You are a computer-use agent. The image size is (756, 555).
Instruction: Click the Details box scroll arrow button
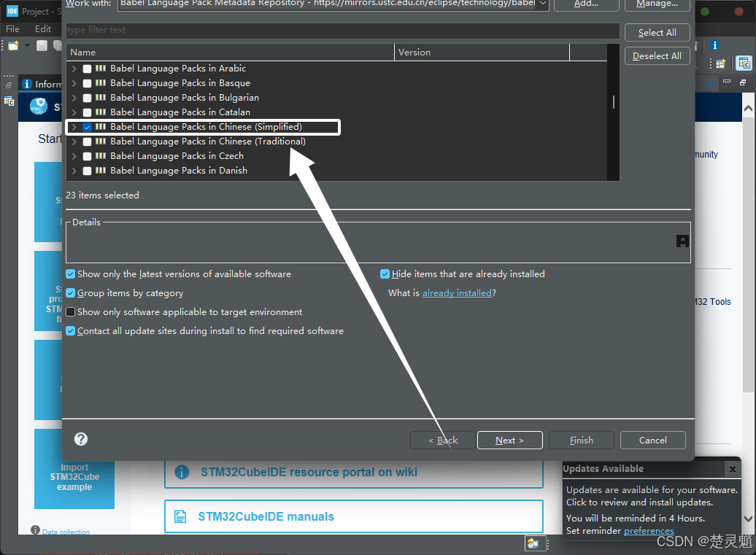point(682,241)
